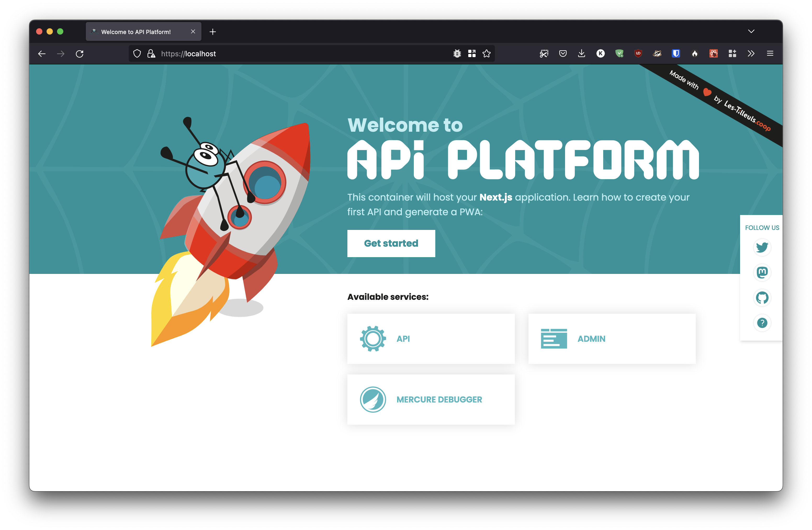The width and height of the screenshot is (812, 530).
Task: Open the Firefox hamburger menu
Action: (x=770, y=54)
